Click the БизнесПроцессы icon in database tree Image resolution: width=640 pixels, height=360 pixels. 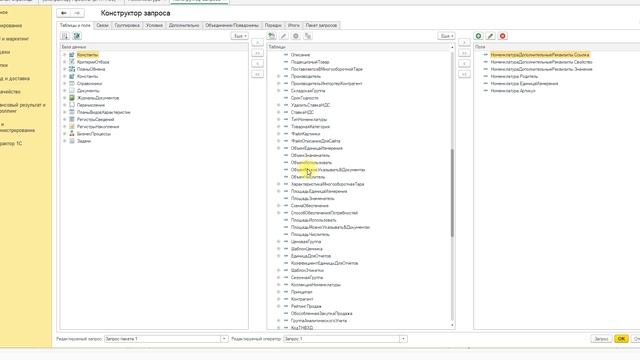[72, 133]
